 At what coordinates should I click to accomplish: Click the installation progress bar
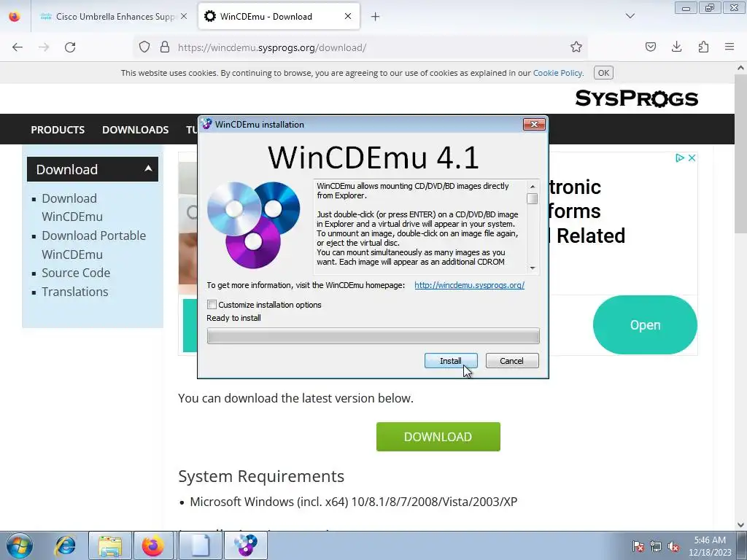373,335
